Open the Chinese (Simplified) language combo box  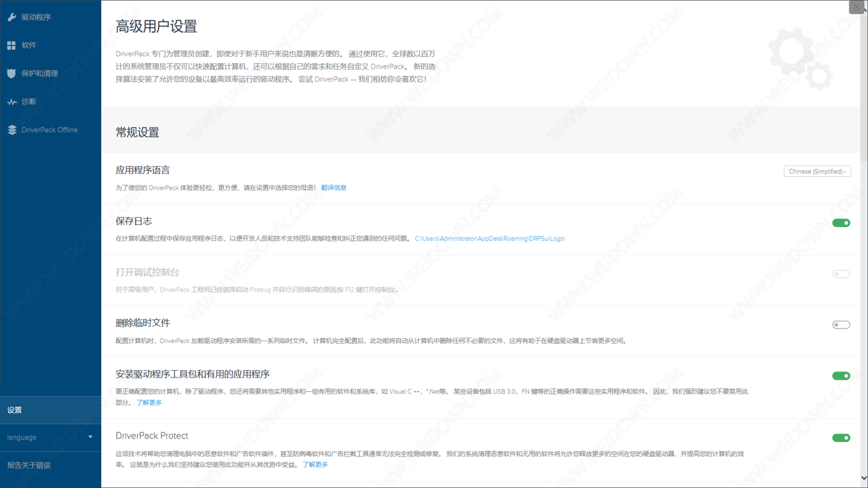(x=817, y=171)
